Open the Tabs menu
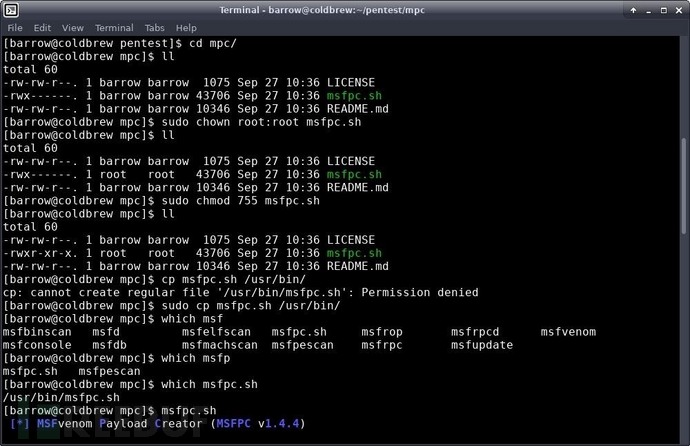The height and width of the screenshot is (446, 690). click(x=154, y=28)
